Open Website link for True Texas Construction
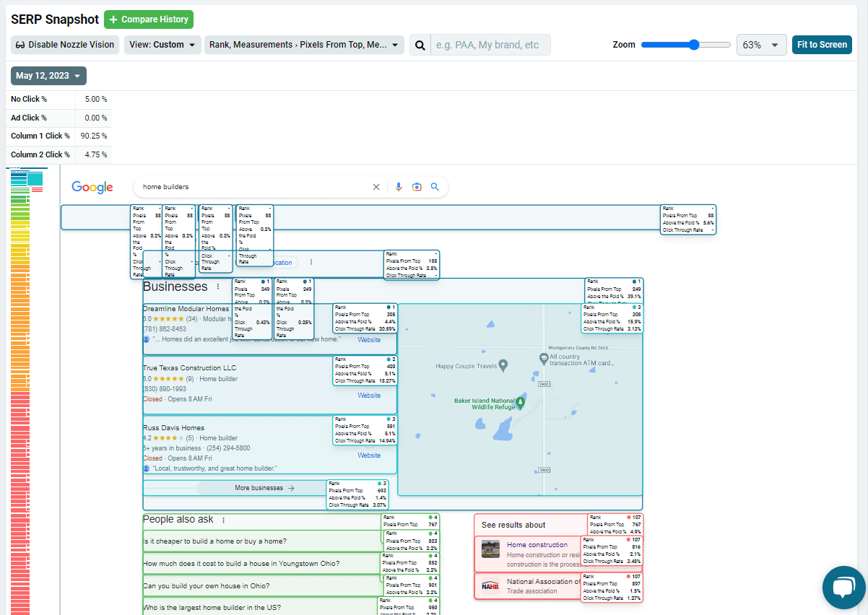The width and height of the screenshot is (868, 615). (x=369, y=396)
